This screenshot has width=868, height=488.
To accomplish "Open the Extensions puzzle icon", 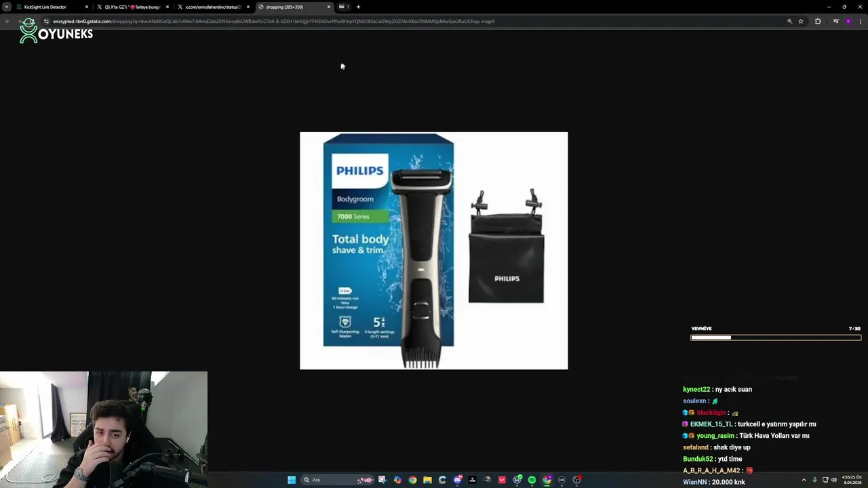I will pos(818,21).
